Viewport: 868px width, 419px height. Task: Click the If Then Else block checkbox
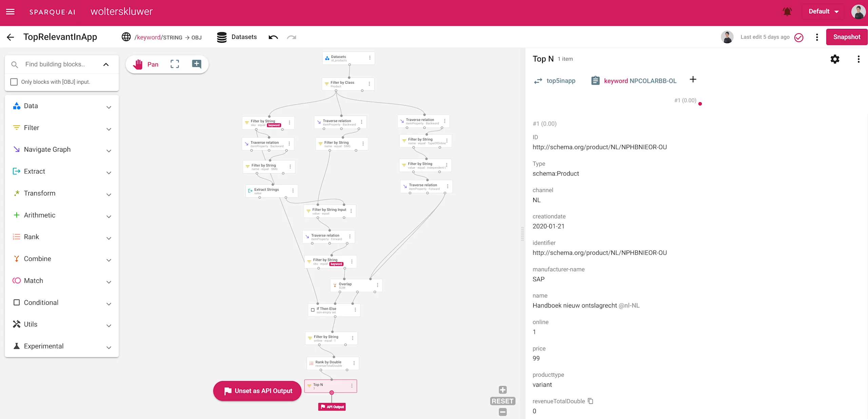pos(313,310)
